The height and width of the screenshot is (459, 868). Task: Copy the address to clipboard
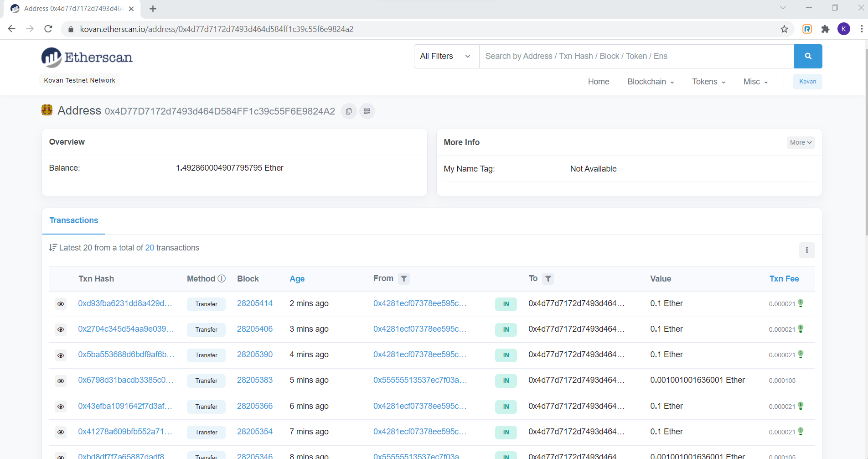(349, 111)
